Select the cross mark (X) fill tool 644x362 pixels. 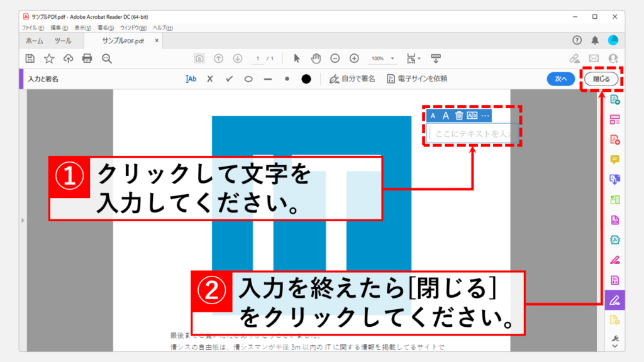point(210,79)
